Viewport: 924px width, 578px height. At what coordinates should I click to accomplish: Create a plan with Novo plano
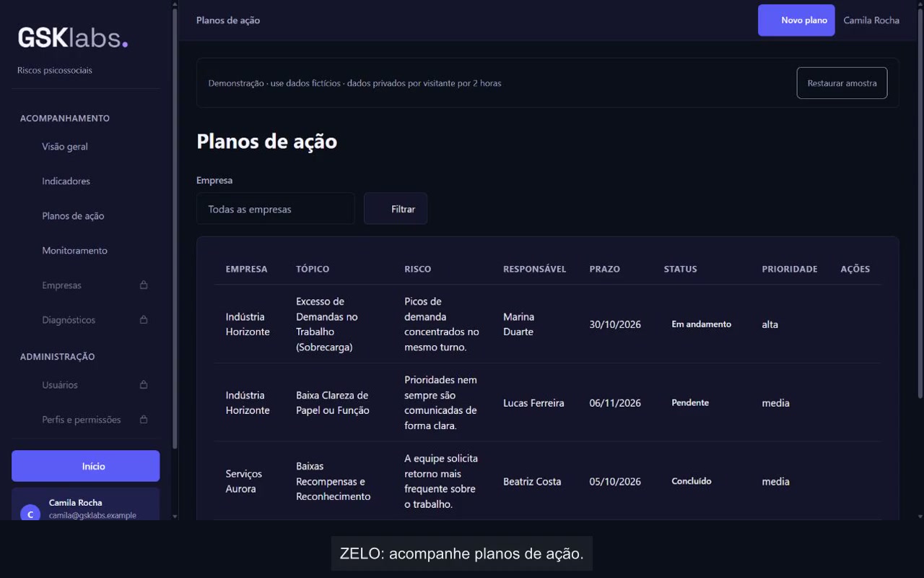(796, 20)
